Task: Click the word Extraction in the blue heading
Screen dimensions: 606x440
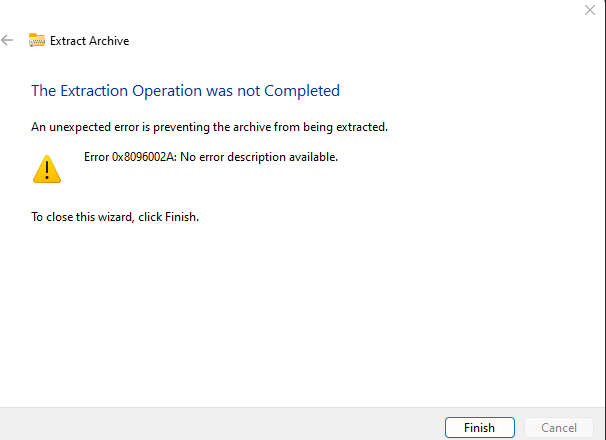Action: (x=94, y=91)
